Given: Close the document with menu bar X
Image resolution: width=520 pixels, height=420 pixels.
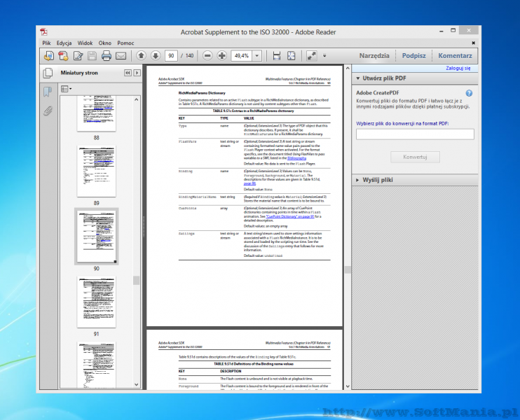Looking at the screenshot, I should pos(473,43).
